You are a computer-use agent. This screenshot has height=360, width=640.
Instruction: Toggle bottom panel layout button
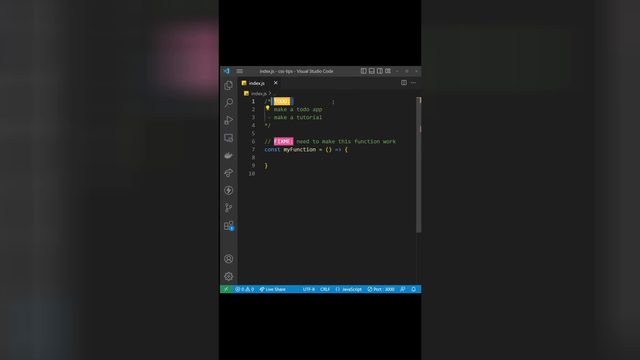[x=371, y=71]
